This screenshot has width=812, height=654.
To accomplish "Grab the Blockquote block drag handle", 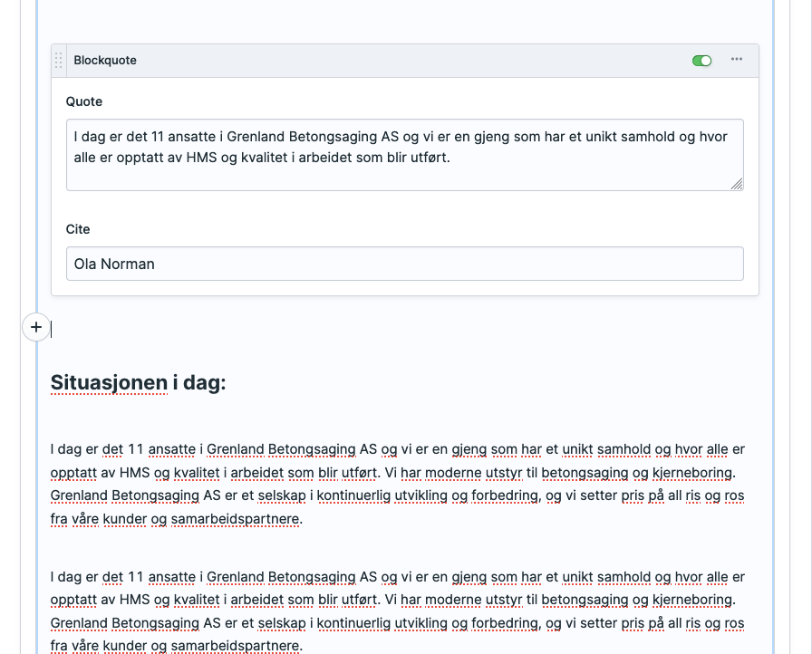I will [59, 61].
